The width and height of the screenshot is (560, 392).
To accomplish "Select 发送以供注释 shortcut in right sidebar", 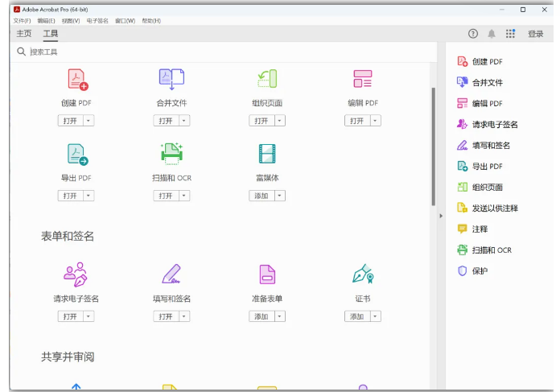I will 488,208.
